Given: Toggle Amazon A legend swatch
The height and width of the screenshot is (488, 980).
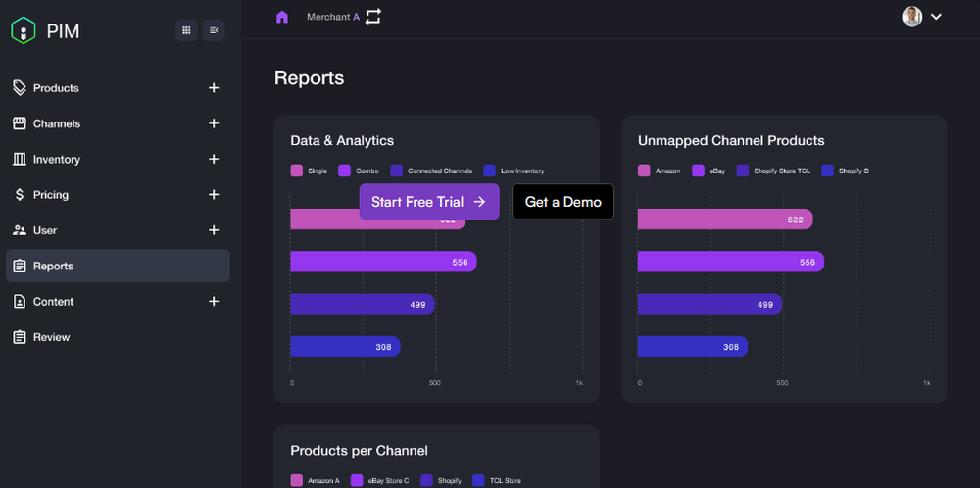Looking at the screenshot, I should [x=296, y=480].
